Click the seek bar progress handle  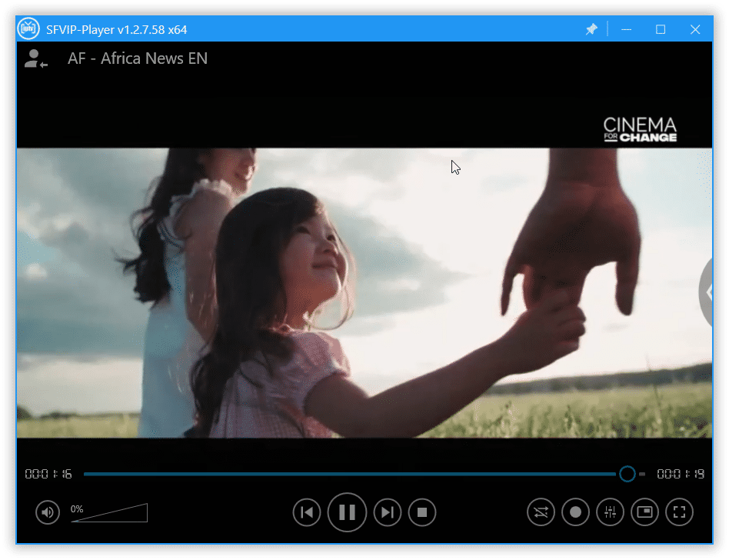(627, 474)
